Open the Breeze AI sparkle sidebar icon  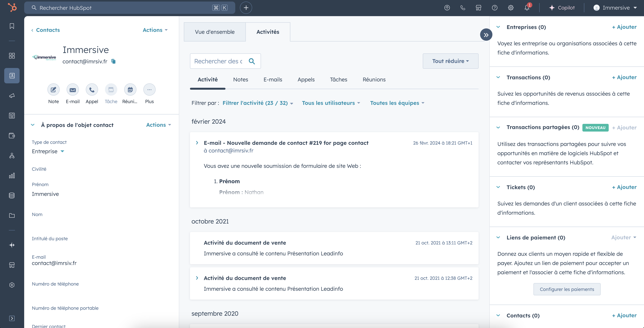tap(12, 245)
